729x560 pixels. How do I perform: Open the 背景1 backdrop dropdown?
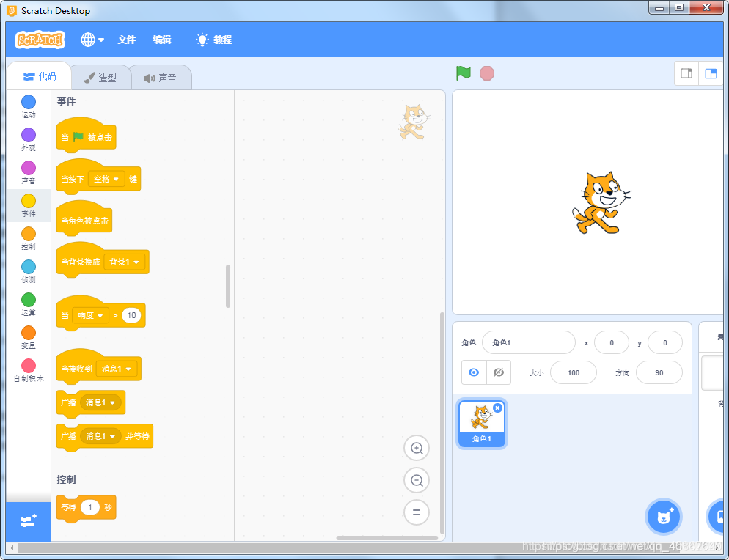(x=124, y=262)
